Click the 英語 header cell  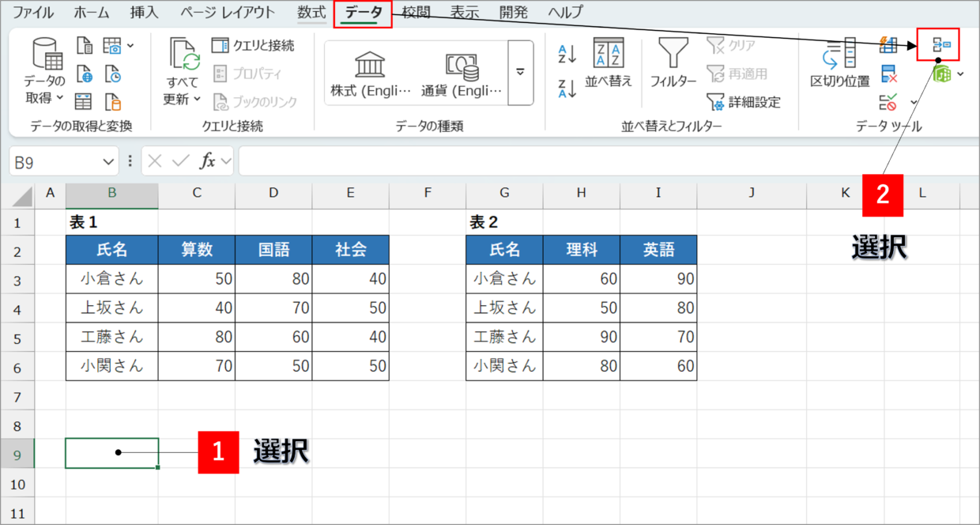(x=658, y=250)
